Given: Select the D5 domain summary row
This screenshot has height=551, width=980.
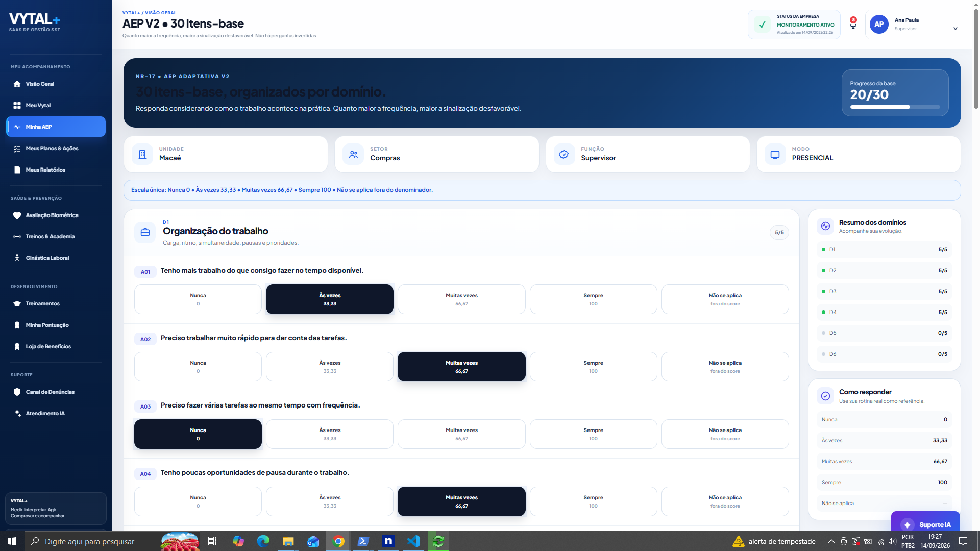Looking at the screenshot, I should pos(884,333).
